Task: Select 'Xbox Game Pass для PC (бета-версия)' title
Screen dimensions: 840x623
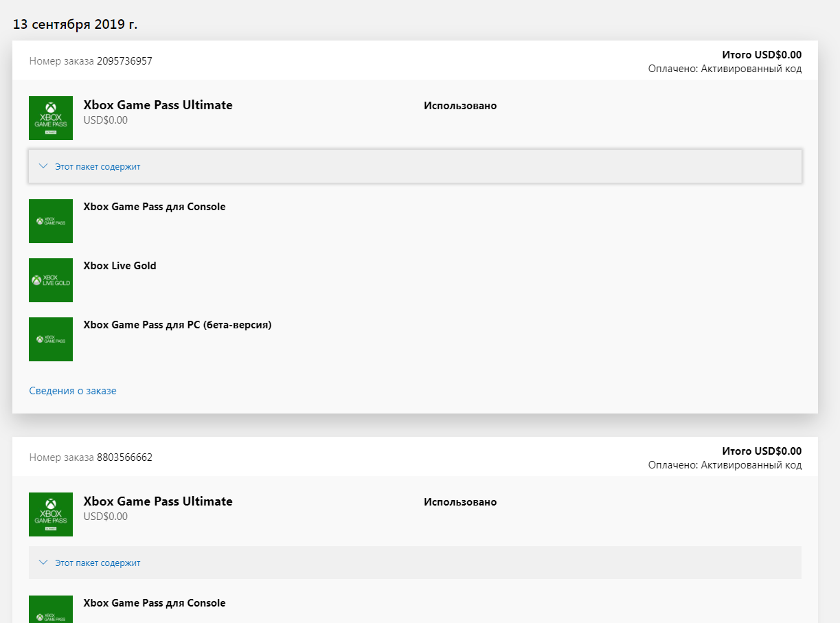Action: [177, 325]
